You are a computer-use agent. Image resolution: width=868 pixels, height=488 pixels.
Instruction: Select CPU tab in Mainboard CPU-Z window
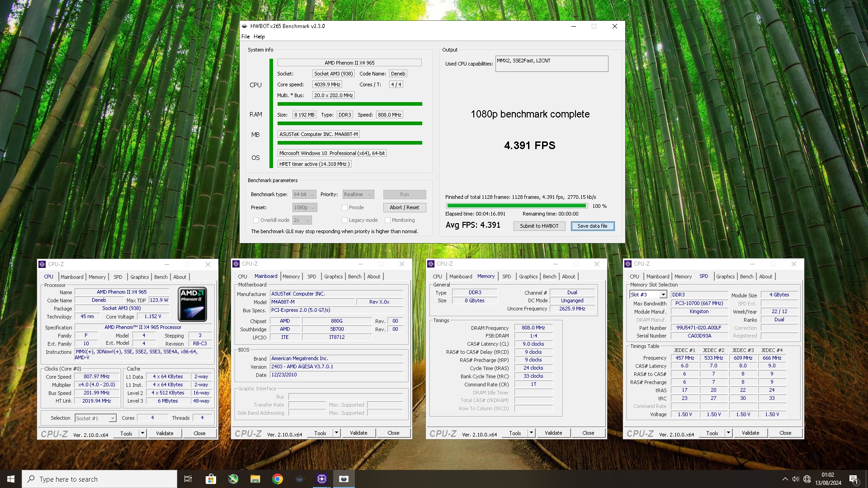[243, 277]
